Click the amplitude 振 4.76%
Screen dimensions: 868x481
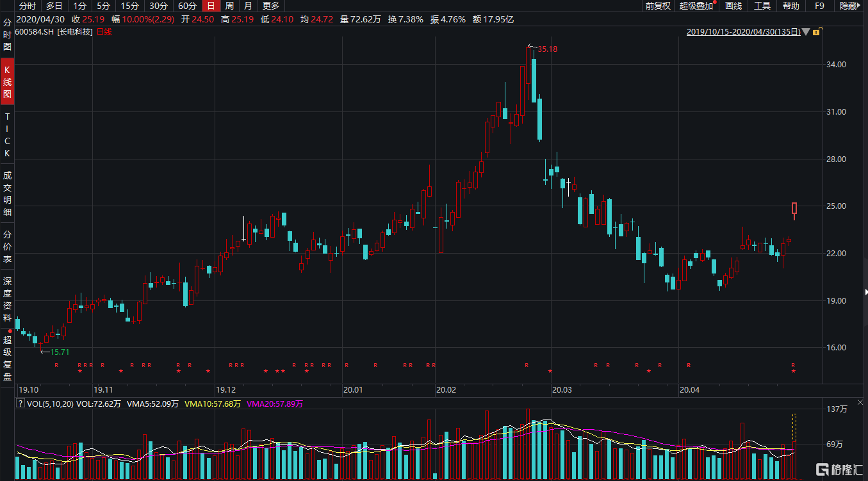pos(447,19)
